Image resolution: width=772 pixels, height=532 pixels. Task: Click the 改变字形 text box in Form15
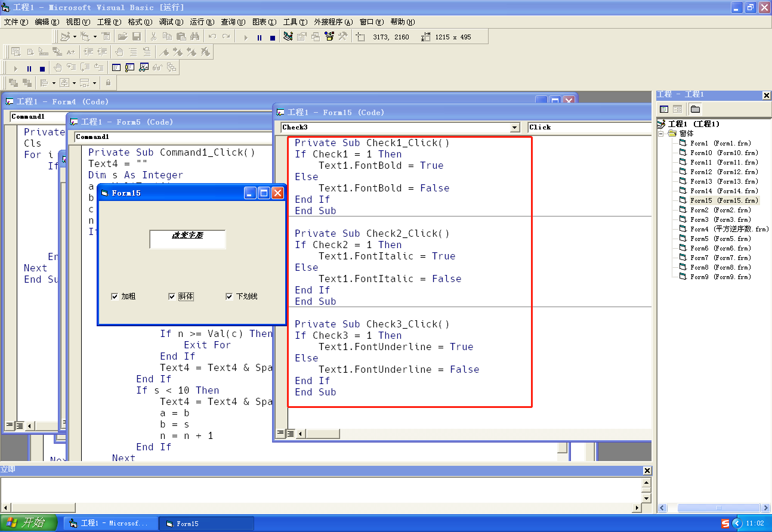click(188, 239)
